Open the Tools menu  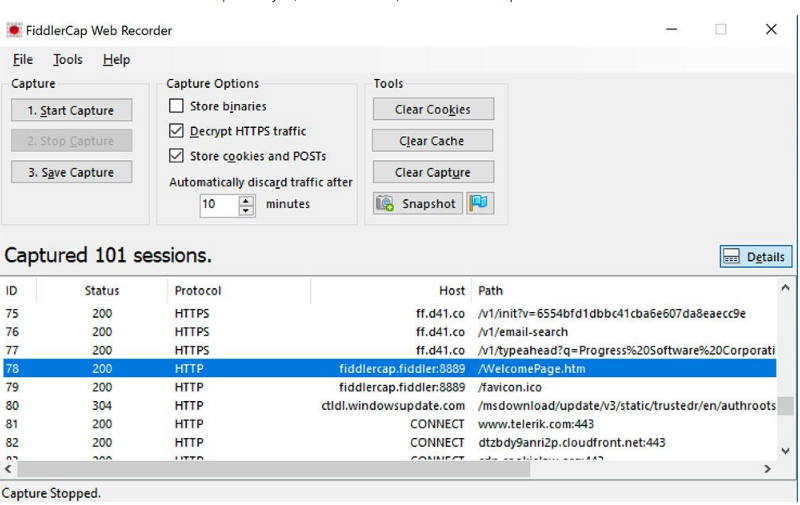(68, 60)
